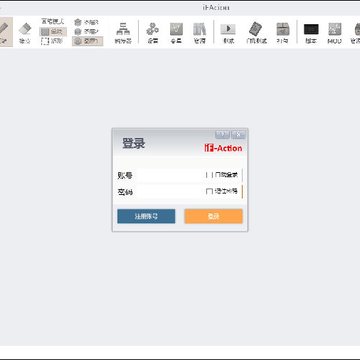Click the blue register account button

tap(146, 216)
